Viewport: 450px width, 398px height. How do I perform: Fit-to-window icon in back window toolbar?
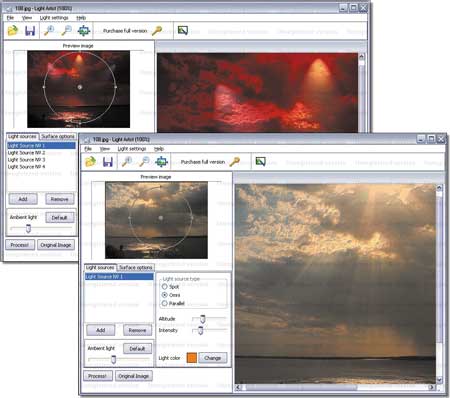(84, 31)
